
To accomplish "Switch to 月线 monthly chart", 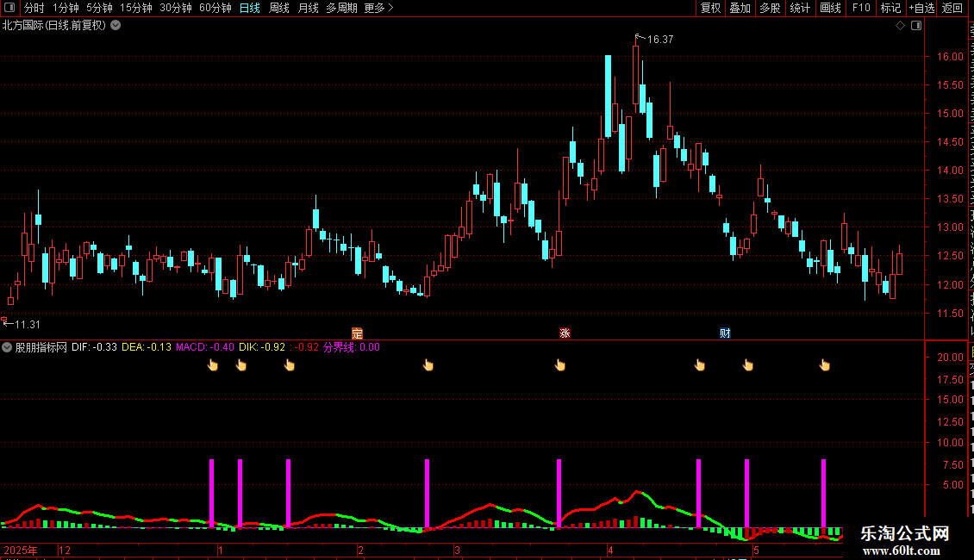I will tap(308, 8).
